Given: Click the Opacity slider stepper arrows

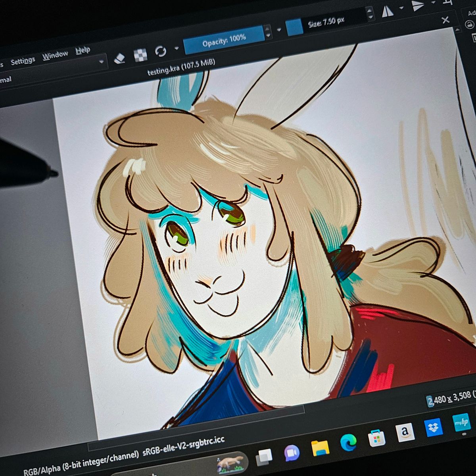Looking at the screenshot, I should pos(268,32).
